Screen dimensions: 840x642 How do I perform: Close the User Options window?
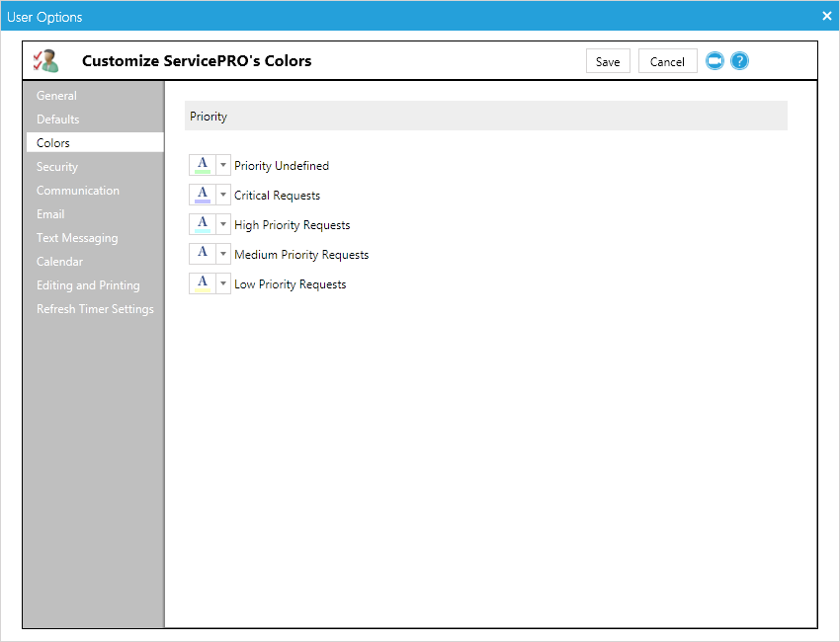(826, 16)
